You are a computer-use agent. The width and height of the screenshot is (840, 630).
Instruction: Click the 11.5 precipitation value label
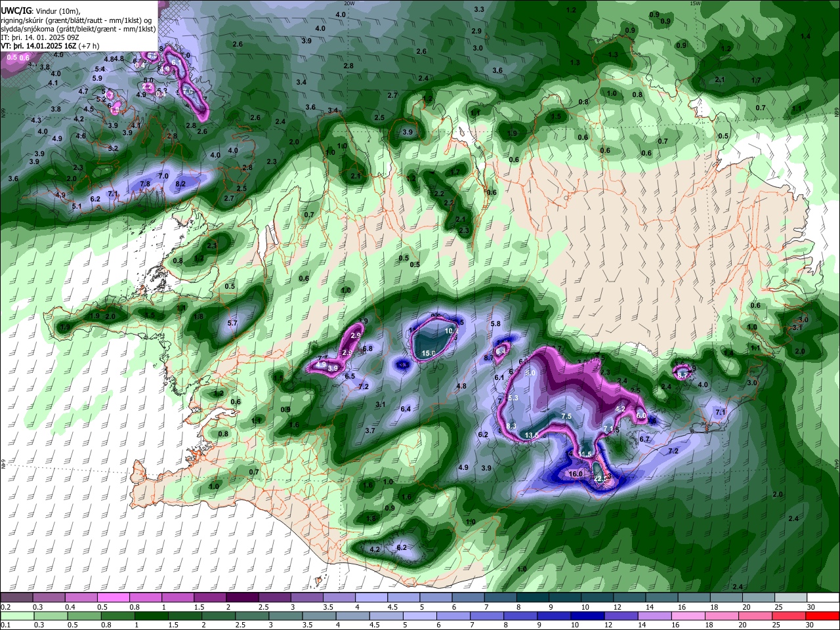585,454
